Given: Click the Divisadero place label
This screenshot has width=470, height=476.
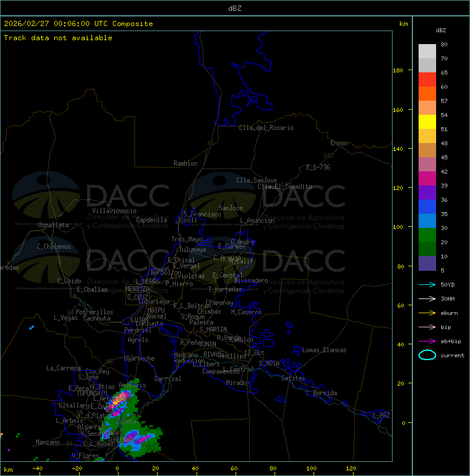Looking at the screenshot, I should pyautogui.click(x=251, y=280).
